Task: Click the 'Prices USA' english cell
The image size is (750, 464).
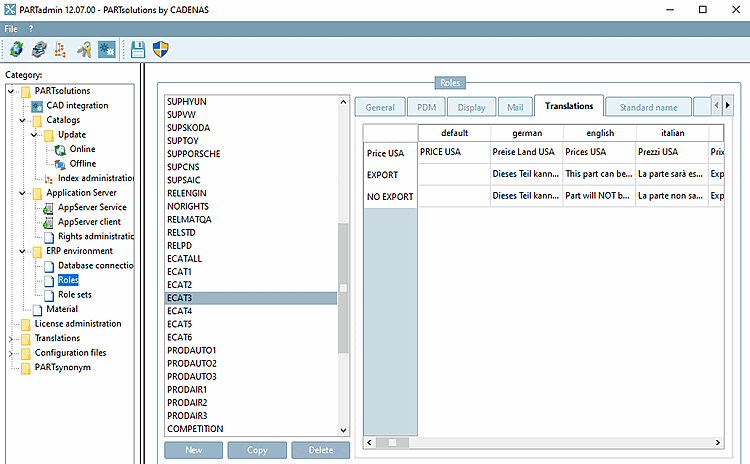Action: (x=599, y=152)
